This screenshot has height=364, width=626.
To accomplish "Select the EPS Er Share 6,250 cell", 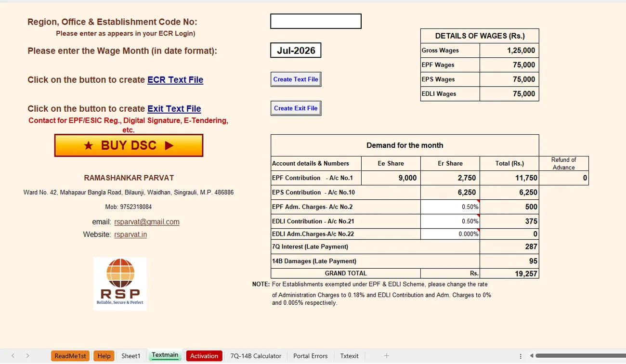I will point(450,192).
